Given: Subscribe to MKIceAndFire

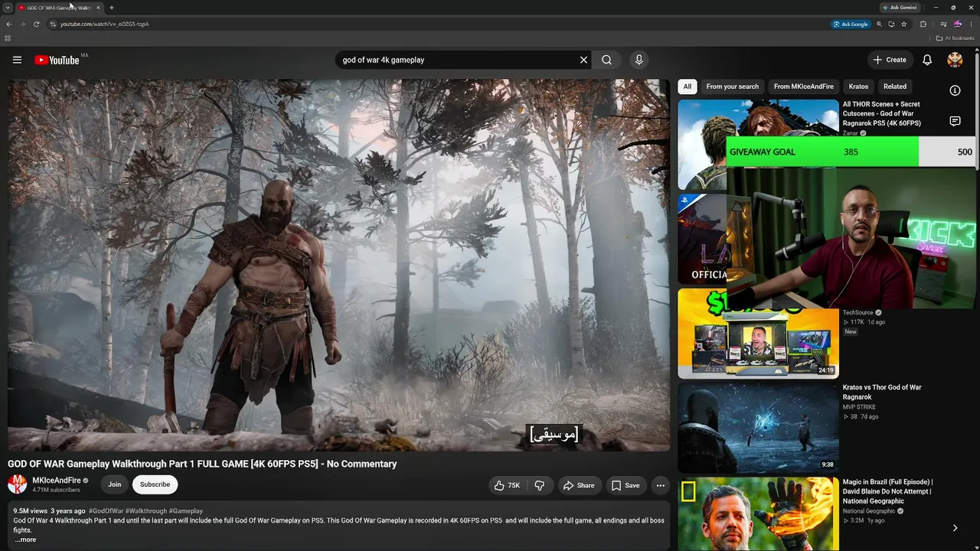Looking at the screenshot, I should [x=155, y=484].
